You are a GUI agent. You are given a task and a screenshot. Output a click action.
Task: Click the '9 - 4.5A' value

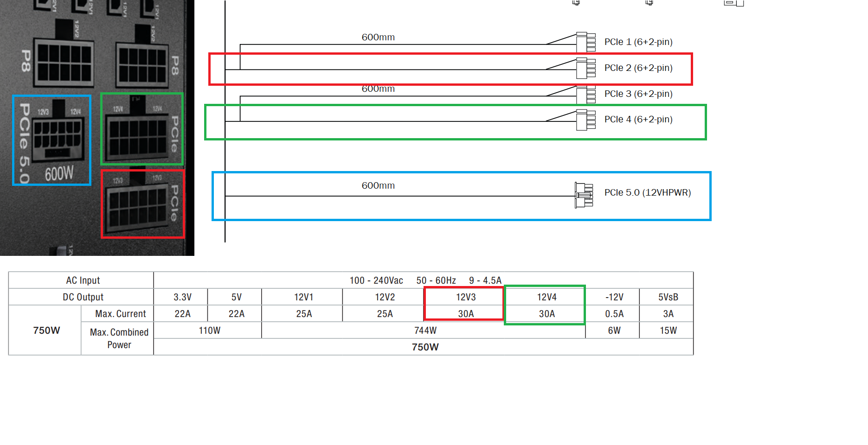[x=485, y=280]
